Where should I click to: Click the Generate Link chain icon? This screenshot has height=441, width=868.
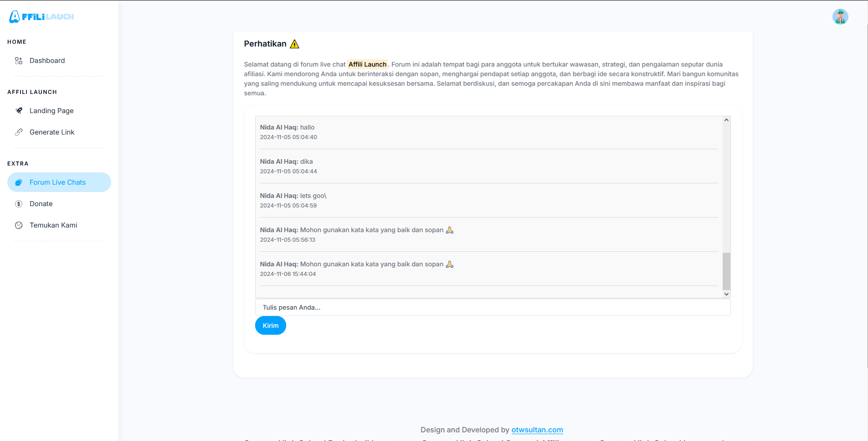[19, 132]
